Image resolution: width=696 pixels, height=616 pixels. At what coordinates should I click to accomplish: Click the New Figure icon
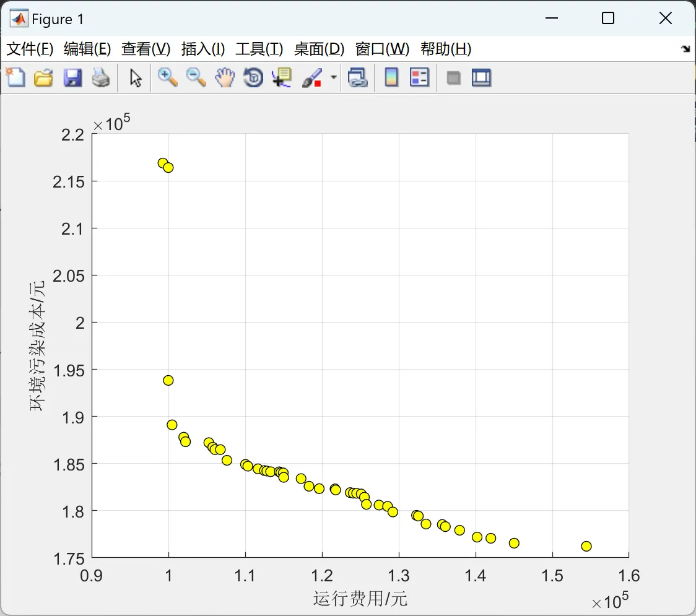[x=15, y=77]
